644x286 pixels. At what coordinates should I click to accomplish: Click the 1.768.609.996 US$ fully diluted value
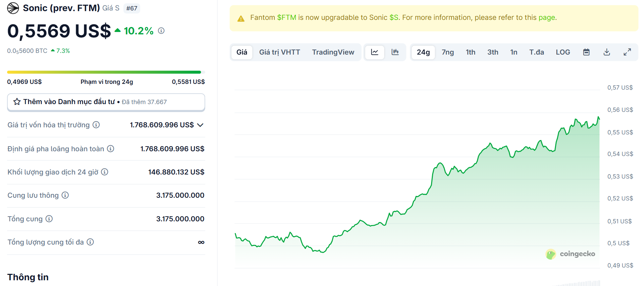(172, 149)
